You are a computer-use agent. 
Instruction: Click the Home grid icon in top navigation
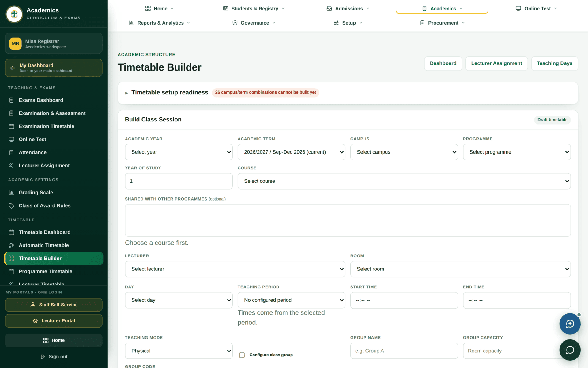click(148, 9)
